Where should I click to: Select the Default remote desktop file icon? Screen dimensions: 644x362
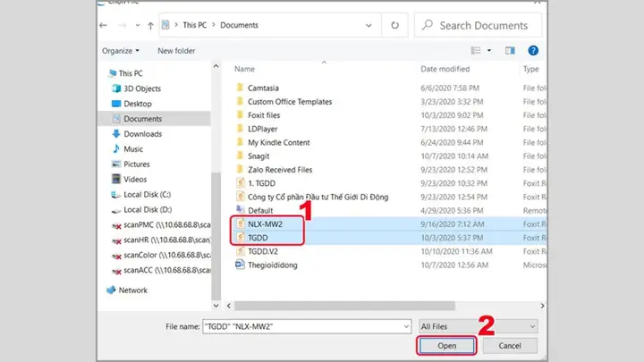[x=241, y=210]
